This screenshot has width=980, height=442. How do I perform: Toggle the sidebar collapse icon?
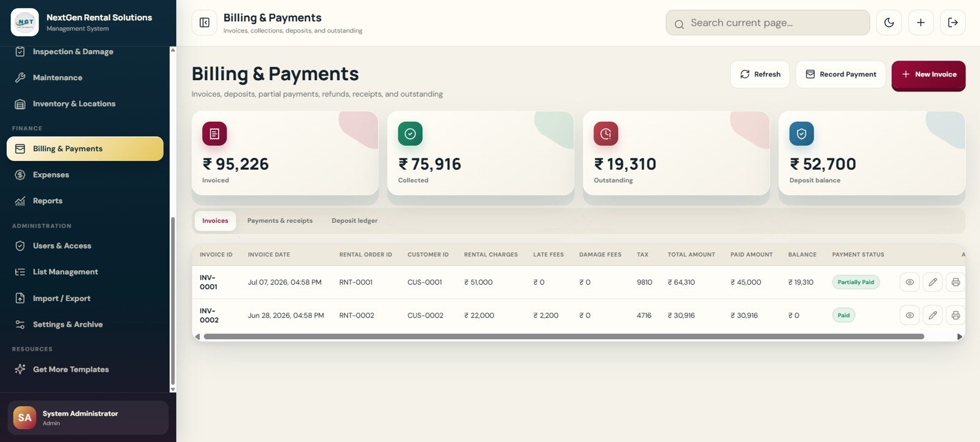[205, 23]
